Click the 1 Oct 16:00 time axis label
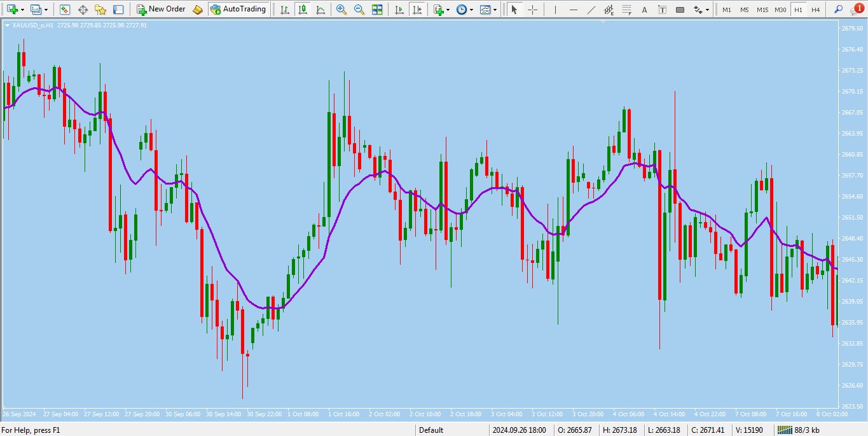This screenshot has width=868, height=436. (x=343, y=414)
